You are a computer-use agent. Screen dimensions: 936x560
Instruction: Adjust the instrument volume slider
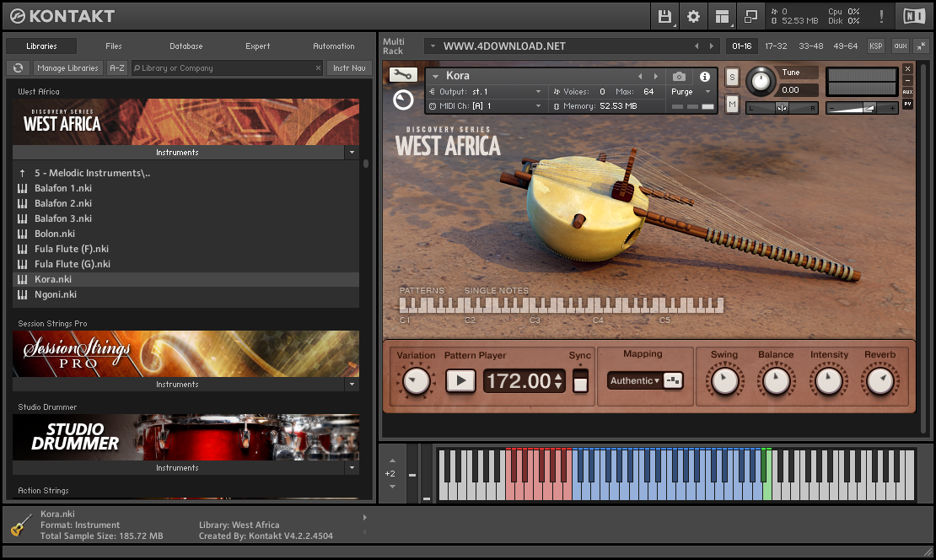[x=862, y=108]
